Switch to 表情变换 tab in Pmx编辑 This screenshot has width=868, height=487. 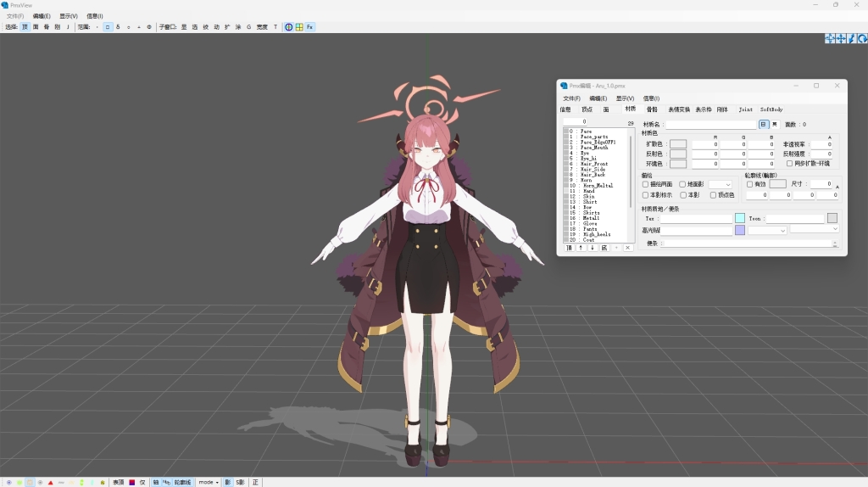679,109
